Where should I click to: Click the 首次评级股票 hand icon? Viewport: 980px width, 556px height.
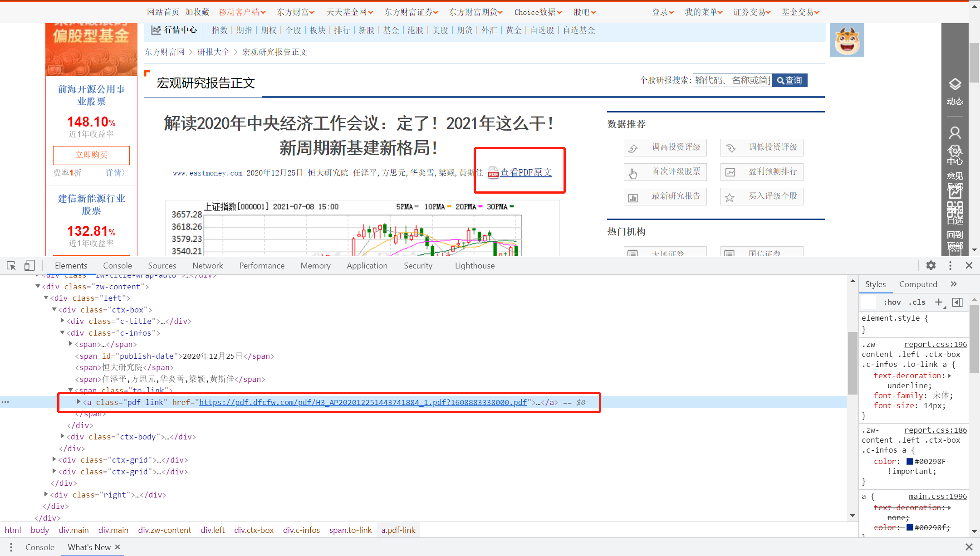tap(633, 173)
